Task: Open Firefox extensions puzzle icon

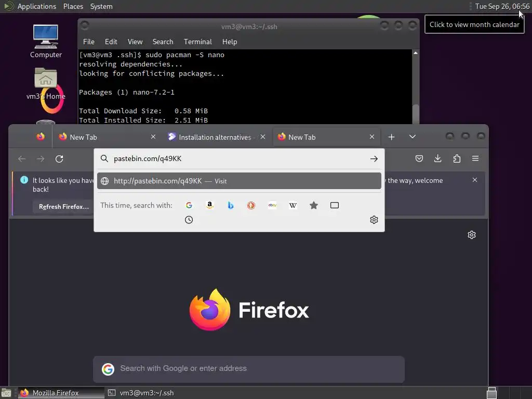Action: point(457,158)
